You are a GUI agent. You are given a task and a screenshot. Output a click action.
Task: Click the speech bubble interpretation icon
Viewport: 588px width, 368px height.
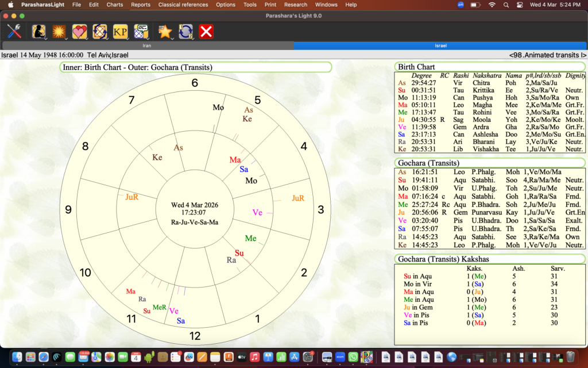(141, 31)
